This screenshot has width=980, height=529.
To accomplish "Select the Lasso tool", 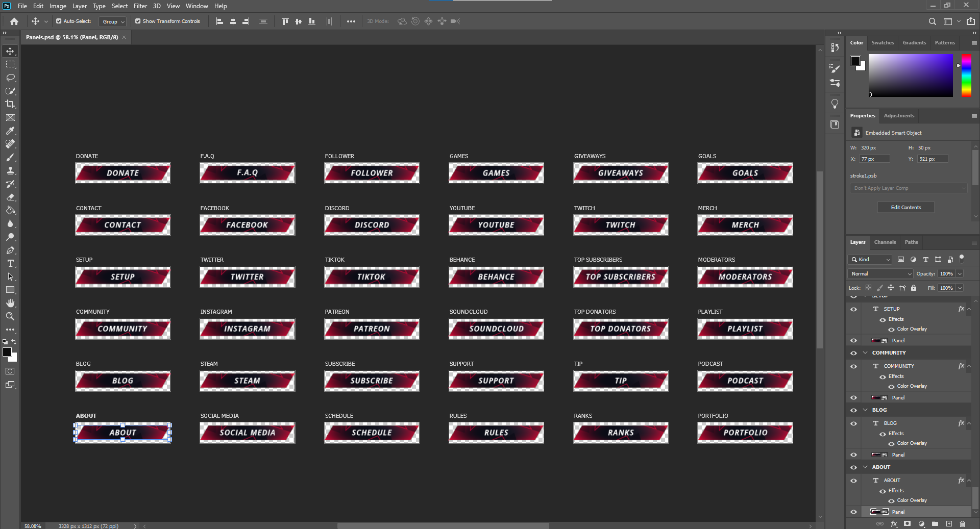I will (x=10, y=78).
